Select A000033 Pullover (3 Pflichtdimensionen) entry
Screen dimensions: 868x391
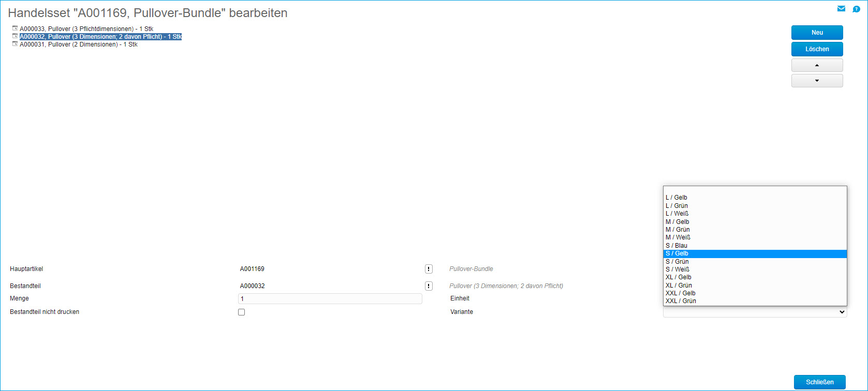click(x=86, y=29)
